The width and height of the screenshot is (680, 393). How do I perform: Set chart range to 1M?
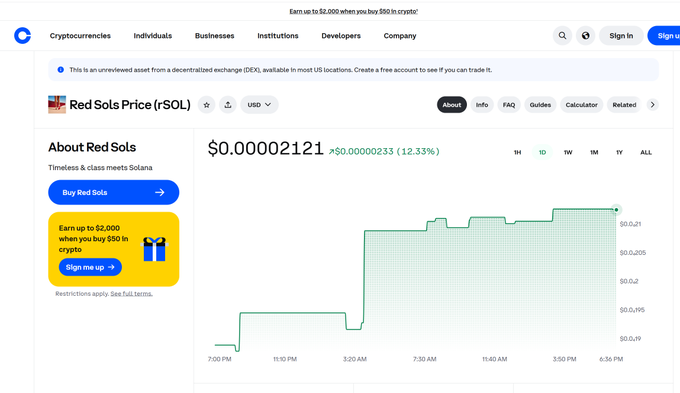[x=594, y=152]
